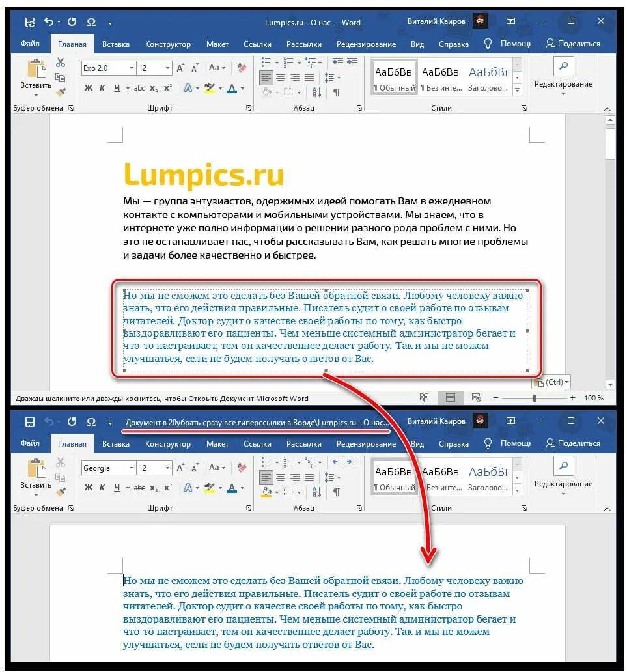This screenshot has height=672, width=627.
Task: Collapse the ribbon in bottom window
Action: pyautogui.click(x=607, y=509)
